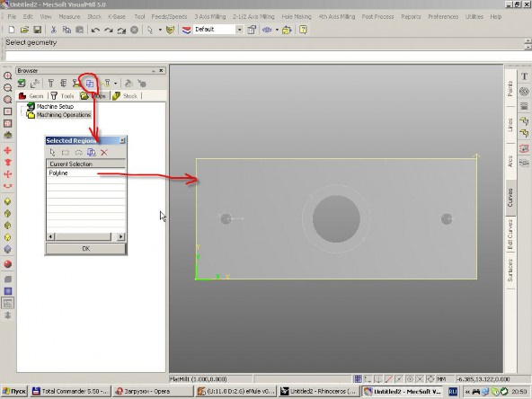Toggle the grid snap icon in the status bar

358,379
